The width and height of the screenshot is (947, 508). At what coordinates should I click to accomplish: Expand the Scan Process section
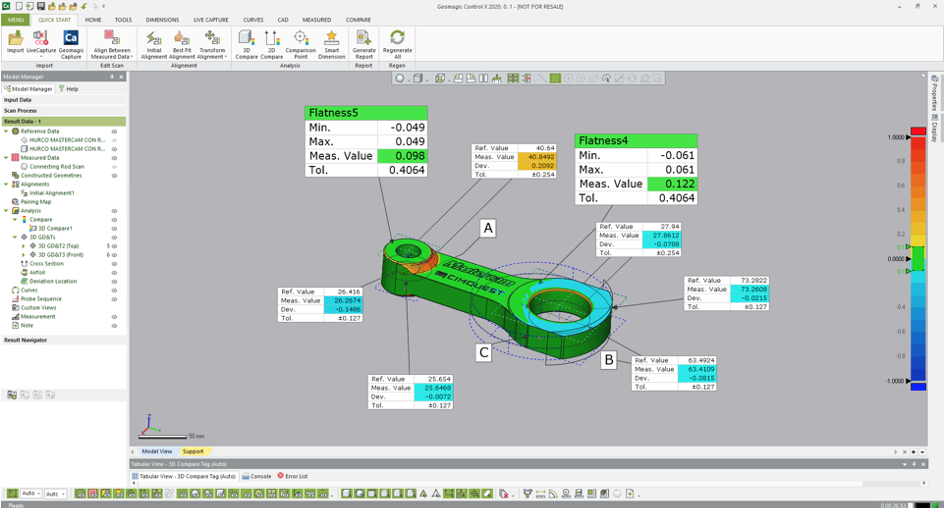pyautogui.click(x=63, y=111)
